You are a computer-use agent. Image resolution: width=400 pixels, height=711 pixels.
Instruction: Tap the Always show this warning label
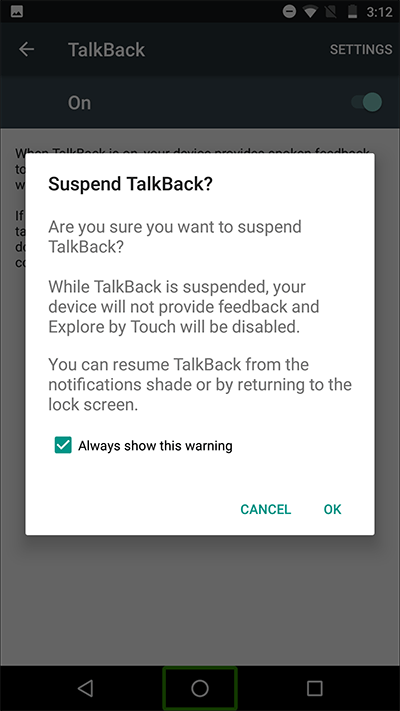tap(155, 446)
